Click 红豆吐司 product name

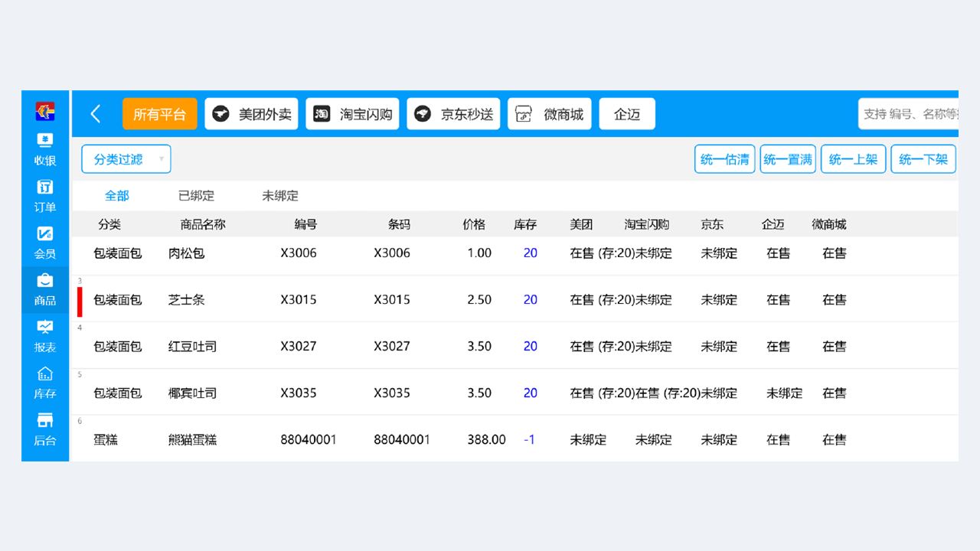click(193, 347)
